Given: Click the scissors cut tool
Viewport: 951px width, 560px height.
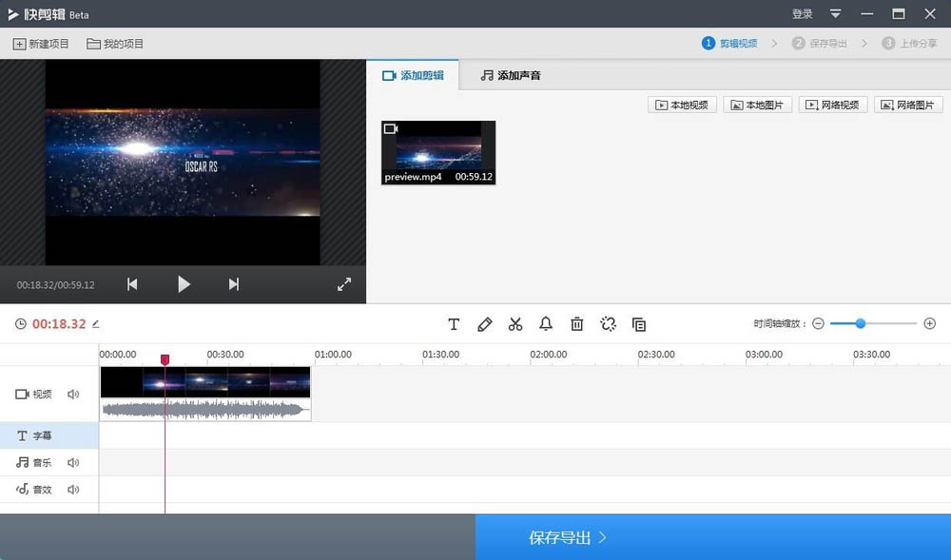Looking at the screenshot, I should tap(515, 324).
